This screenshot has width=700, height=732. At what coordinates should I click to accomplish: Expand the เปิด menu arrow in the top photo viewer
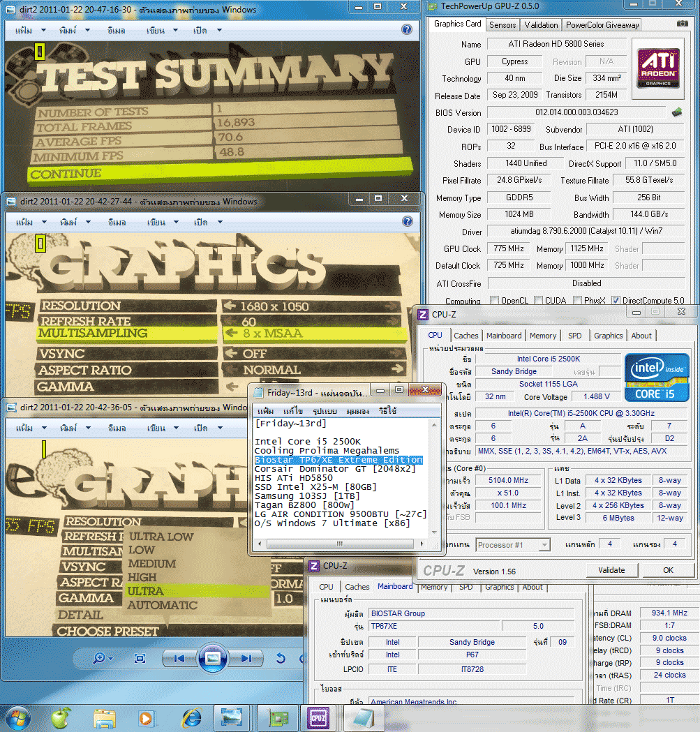tap(219, 30)
